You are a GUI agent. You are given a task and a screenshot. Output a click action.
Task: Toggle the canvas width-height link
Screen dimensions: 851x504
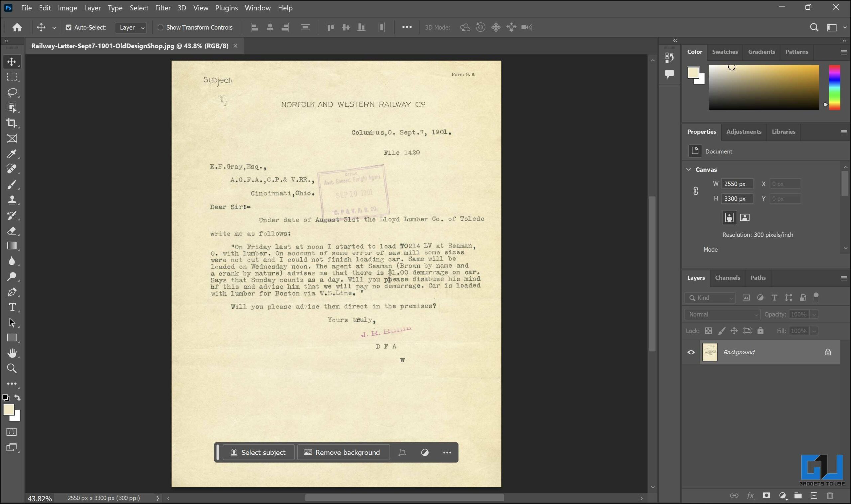[x=696, y=191]
